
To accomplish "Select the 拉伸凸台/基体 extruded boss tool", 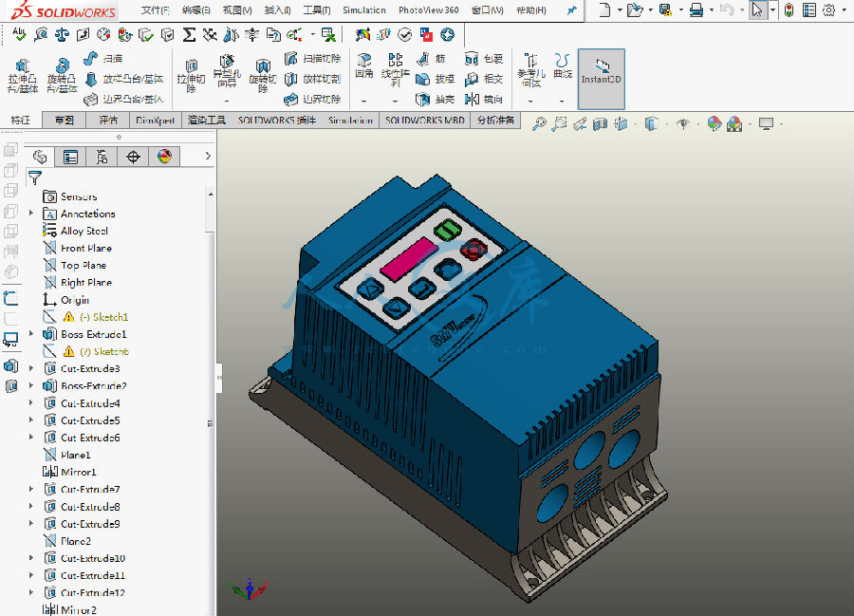I will pos(23,76).
